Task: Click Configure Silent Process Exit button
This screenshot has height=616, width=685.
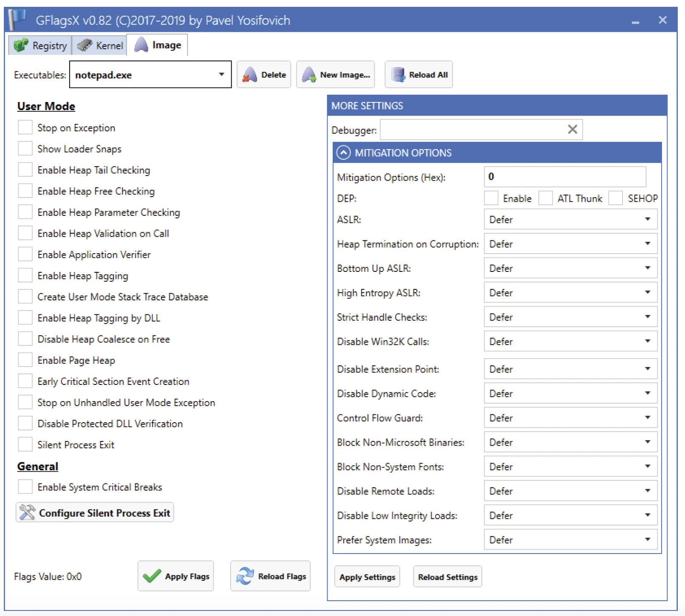Action: (x=95, y=512)
